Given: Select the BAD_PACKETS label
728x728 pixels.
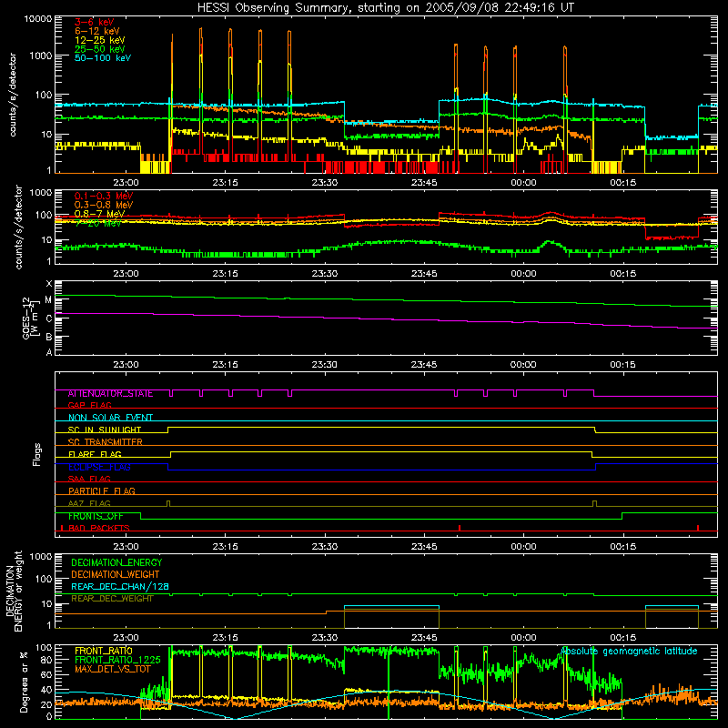Looking at the screenshot, I should [x=99, y=528].
